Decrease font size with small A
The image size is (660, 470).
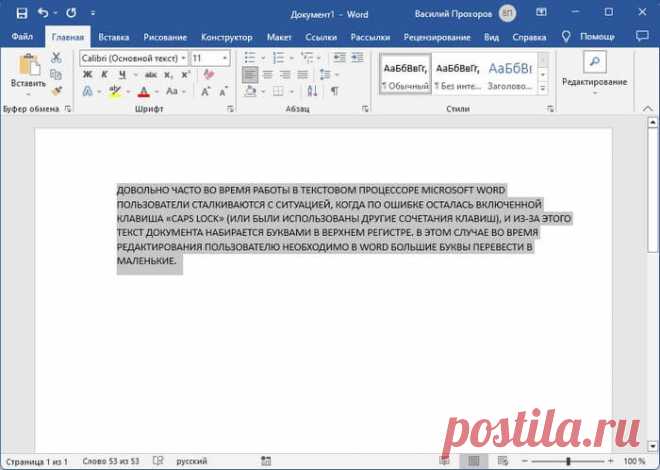[x=224, y=91]
